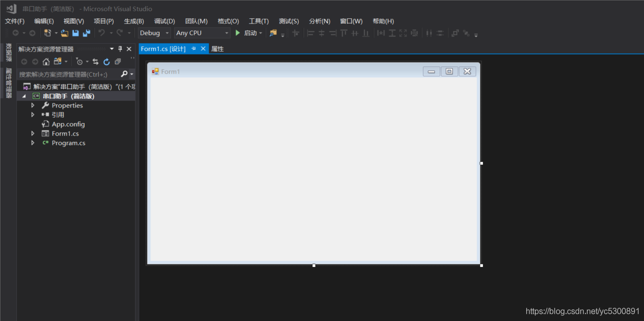Open the 编辑(E) menu
Viewport: 644px width, 321px height.
coord(44,21)
